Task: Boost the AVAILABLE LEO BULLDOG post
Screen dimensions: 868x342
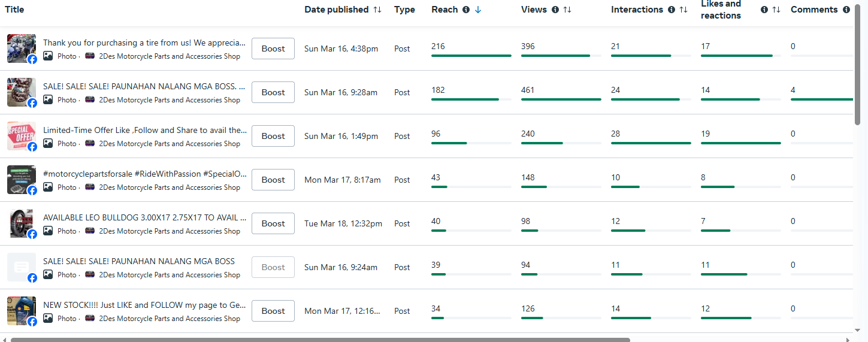Action: tap(273, 223)
